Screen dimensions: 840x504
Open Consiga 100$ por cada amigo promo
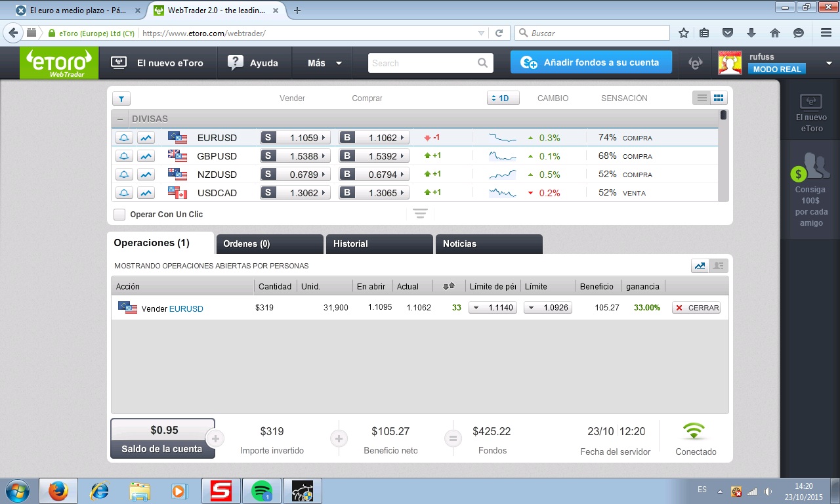pos(811,189)
